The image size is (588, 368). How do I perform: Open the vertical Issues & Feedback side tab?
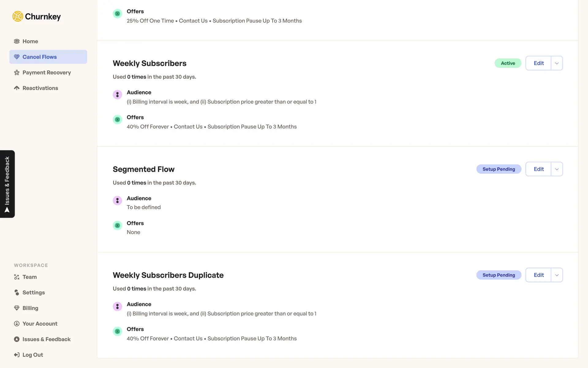point(7,184)
